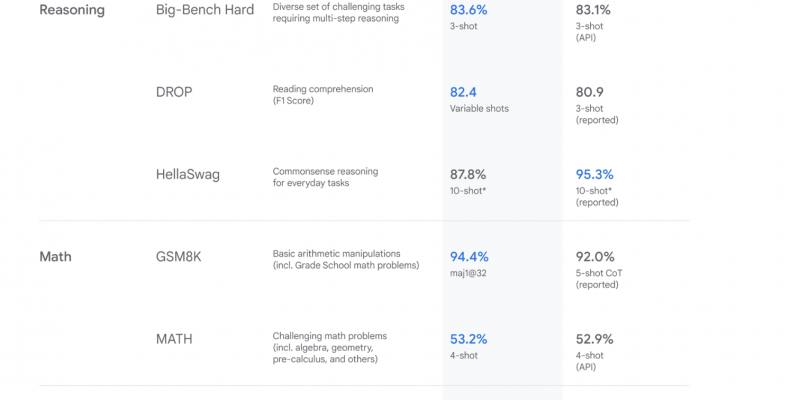Click the 83.6% Big-Bench Hard score
The width and height of the screenshot is (800, 400).
[x=469, y=10]
